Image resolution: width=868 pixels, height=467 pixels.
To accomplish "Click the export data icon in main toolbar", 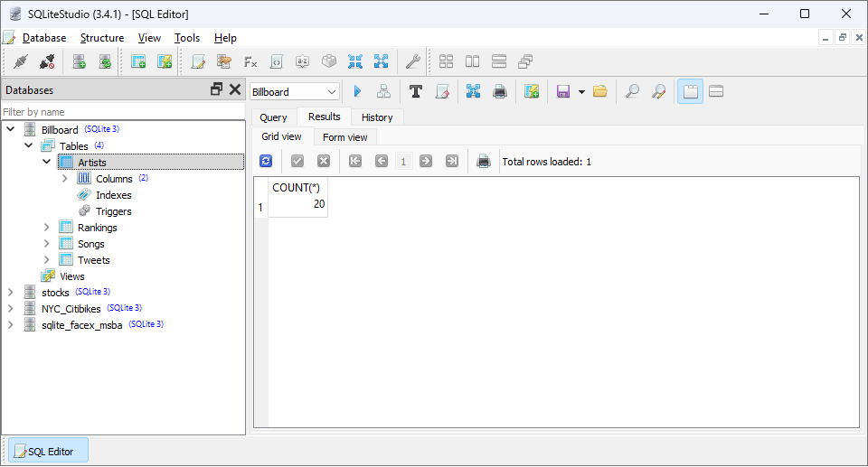I will coord(381,61).
